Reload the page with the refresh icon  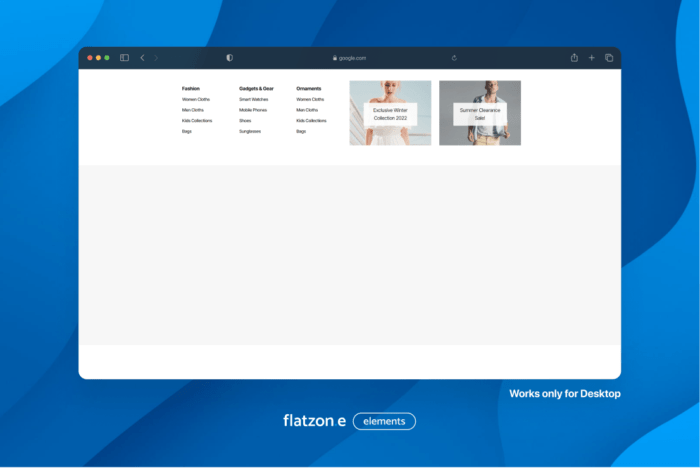454,58
